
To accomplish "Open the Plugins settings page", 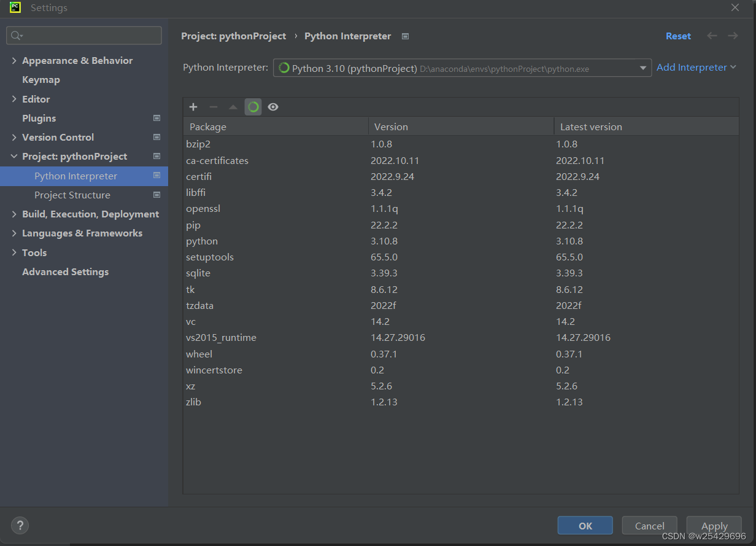I will point(39,118).
